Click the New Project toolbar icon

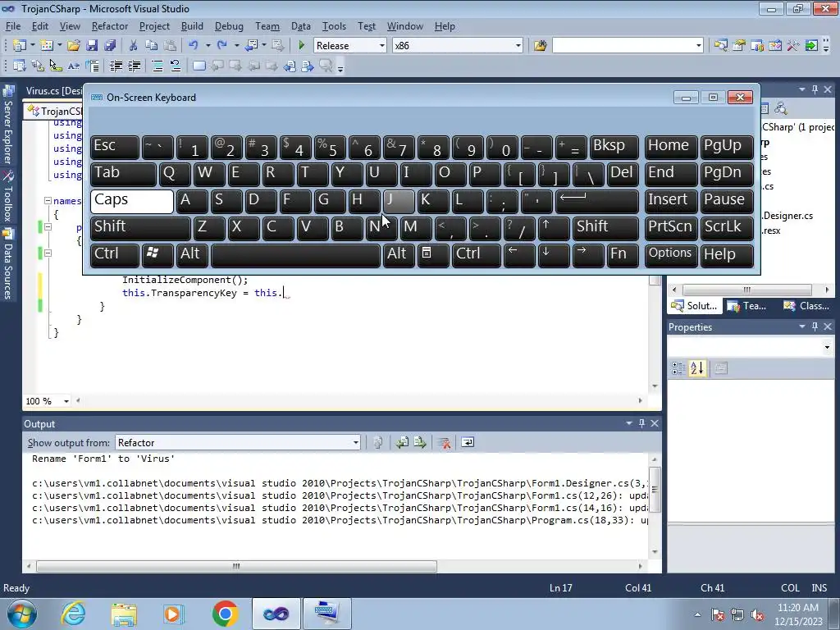[x=20, y=46]
